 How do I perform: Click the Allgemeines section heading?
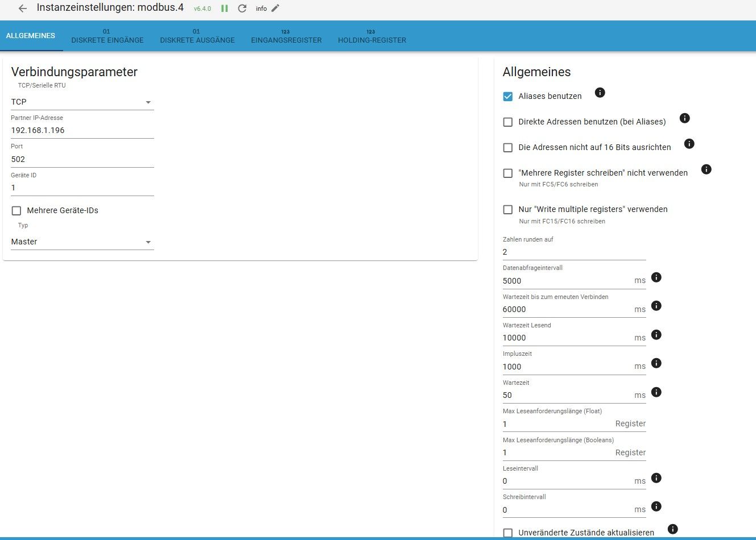536,72
